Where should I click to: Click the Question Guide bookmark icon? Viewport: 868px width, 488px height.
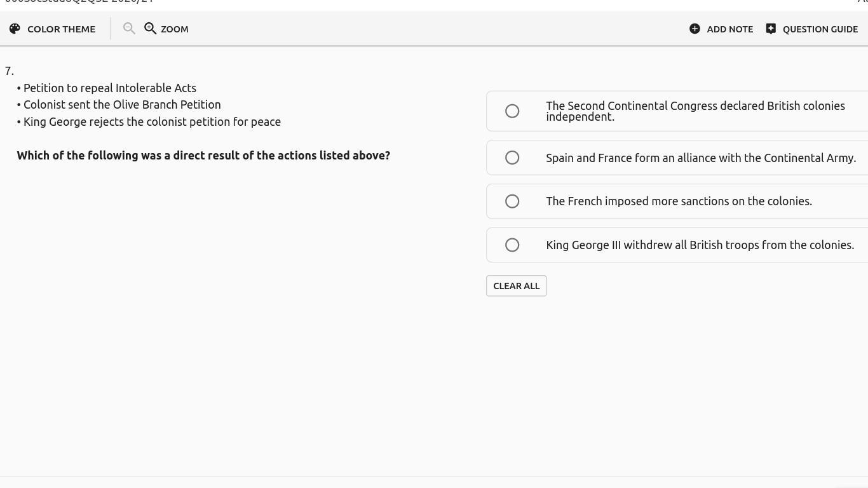(x=771, y=29)
